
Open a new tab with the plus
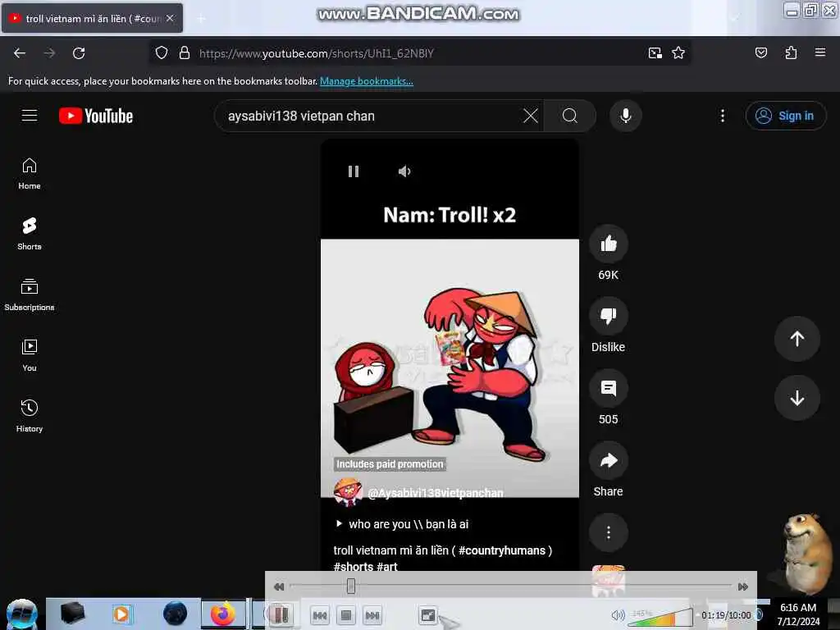coord(202,19)
